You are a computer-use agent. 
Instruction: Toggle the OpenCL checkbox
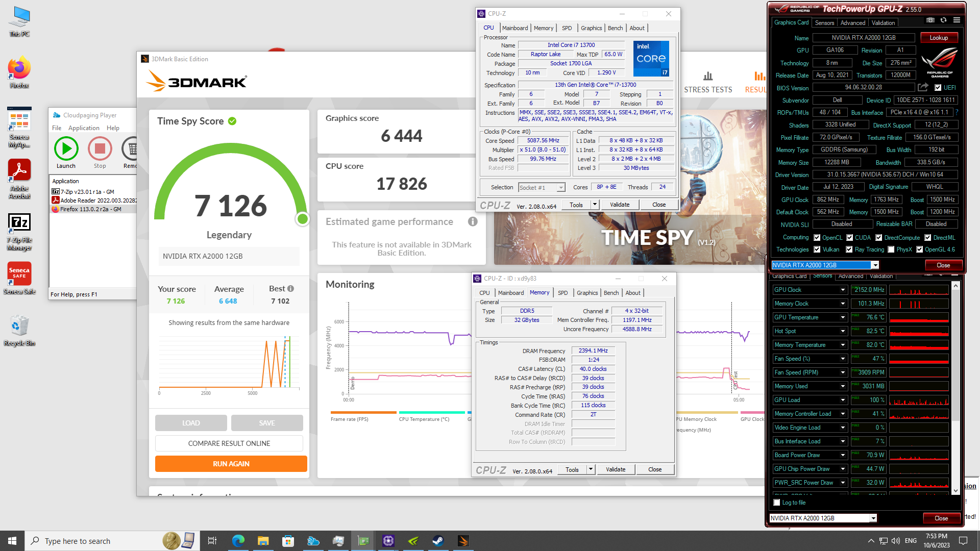point(817,238)
